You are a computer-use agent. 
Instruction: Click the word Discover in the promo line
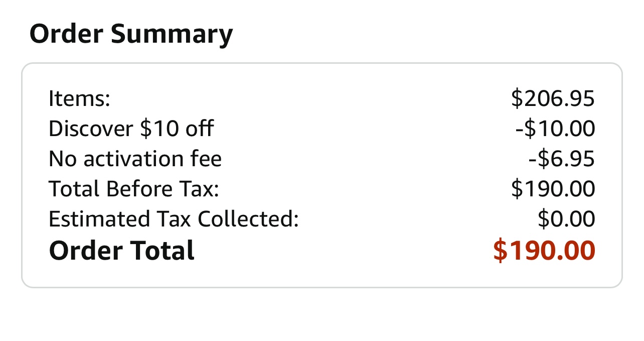point(91,129)
